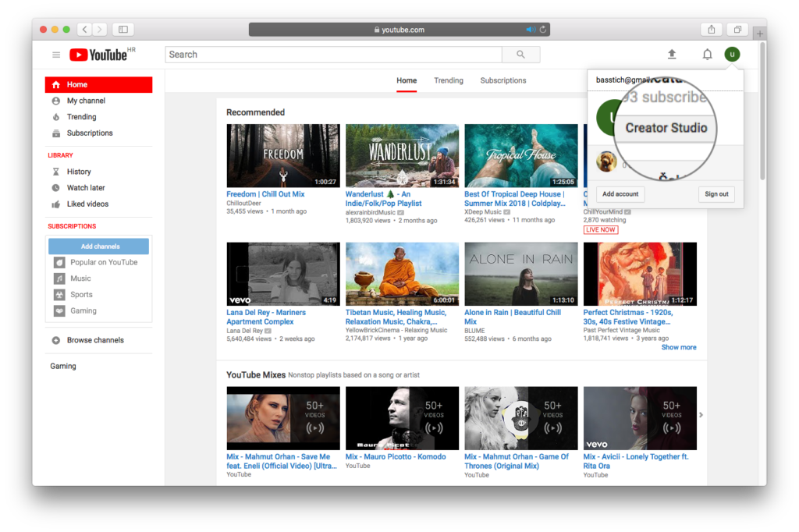
Task: Focus the YouTube search field
Action: [x=333, y=55]
